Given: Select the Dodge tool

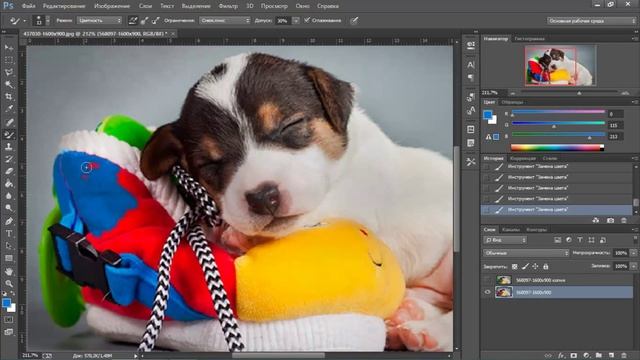Looking at the screenshot, I should [x=9, y=208].
